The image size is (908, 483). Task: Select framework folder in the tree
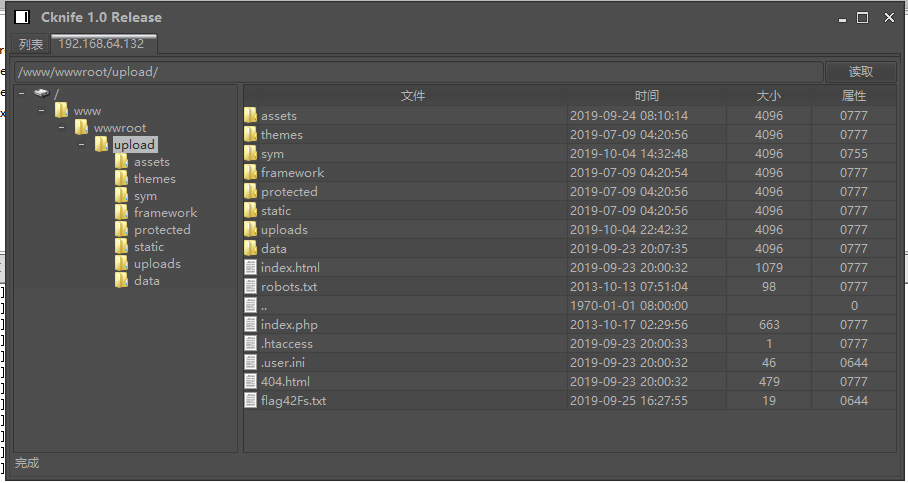click(x=166, y=213)
